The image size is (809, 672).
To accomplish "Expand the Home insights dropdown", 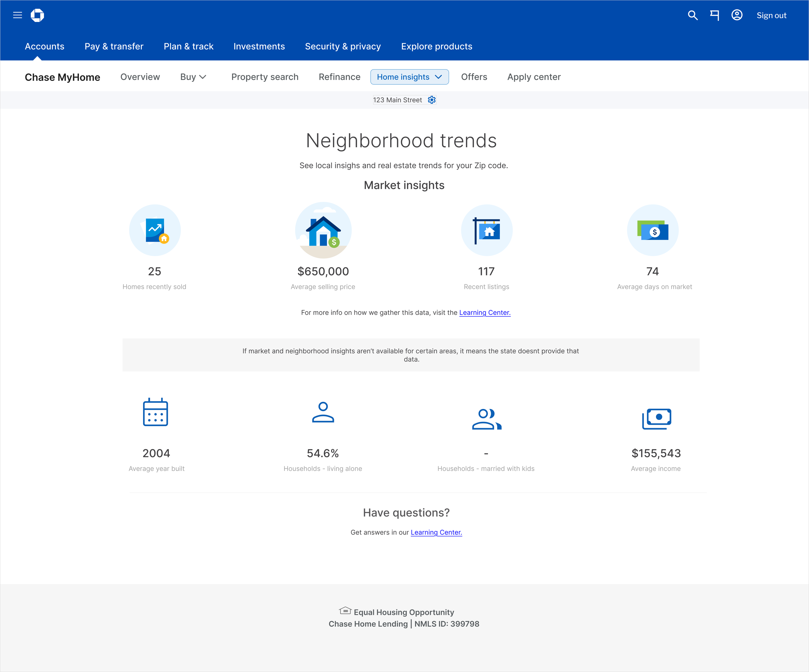I will tap(409, 77).
